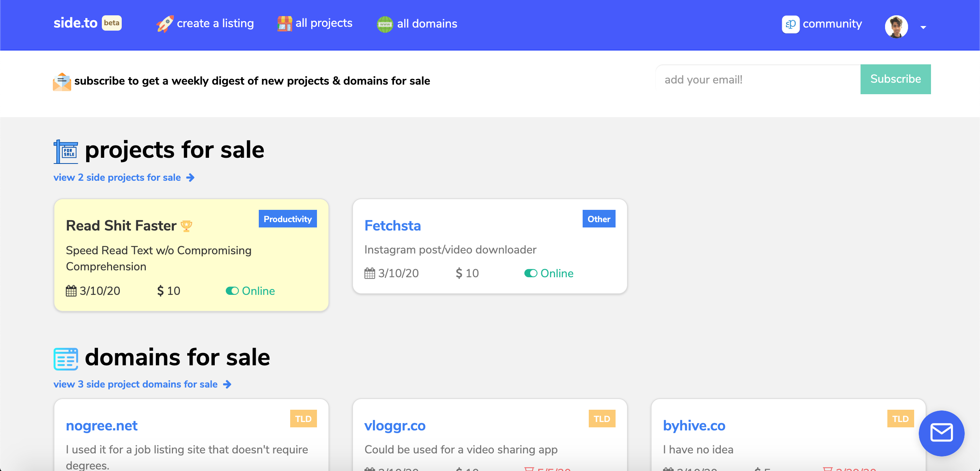
Task: Click the shop icon next to all projects
Action: coord(284,24)
